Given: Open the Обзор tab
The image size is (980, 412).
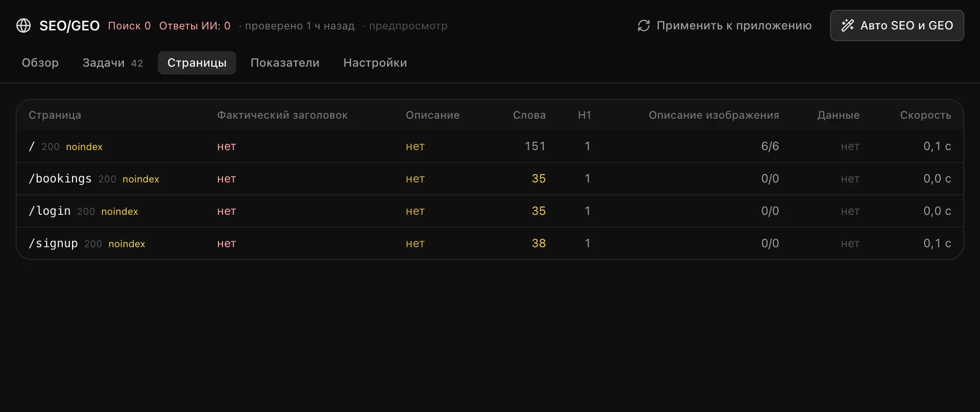Looking at the screenshot, I should (x=40, y=63).
